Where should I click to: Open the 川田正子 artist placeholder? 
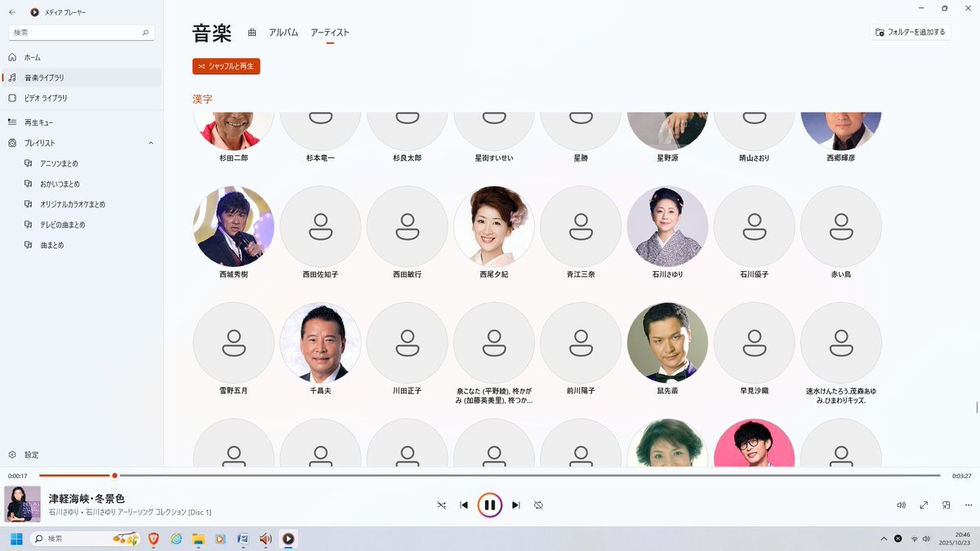pos(407,343)
